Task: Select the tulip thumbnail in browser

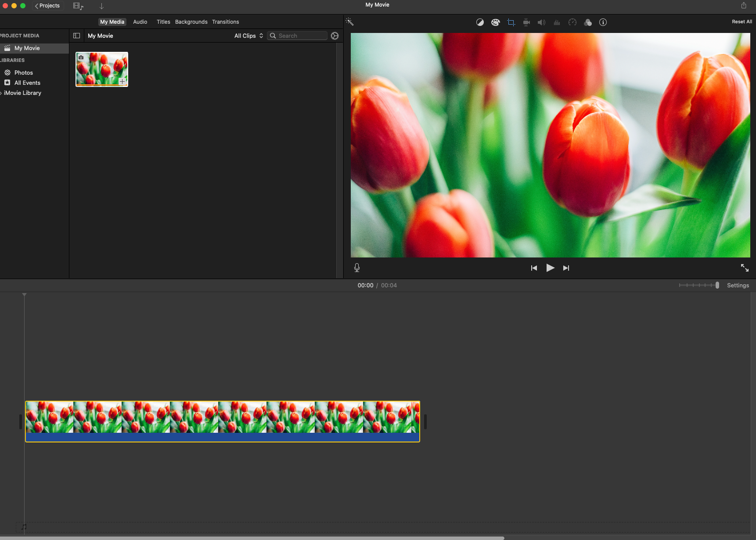Action: point(102,69)
